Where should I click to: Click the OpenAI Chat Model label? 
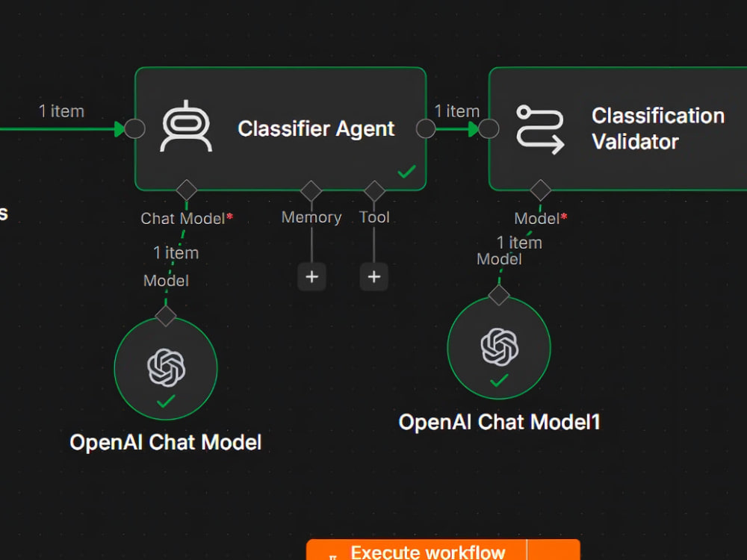[166, 442]
